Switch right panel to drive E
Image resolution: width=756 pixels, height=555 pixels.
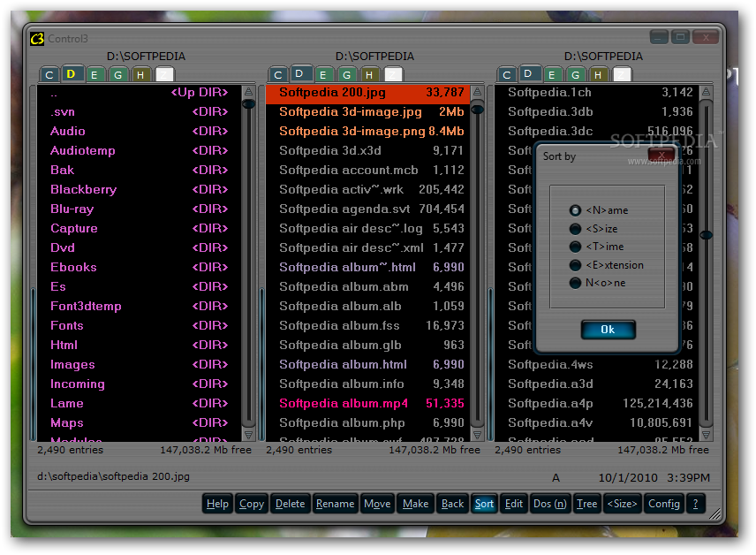coord(551,75)
